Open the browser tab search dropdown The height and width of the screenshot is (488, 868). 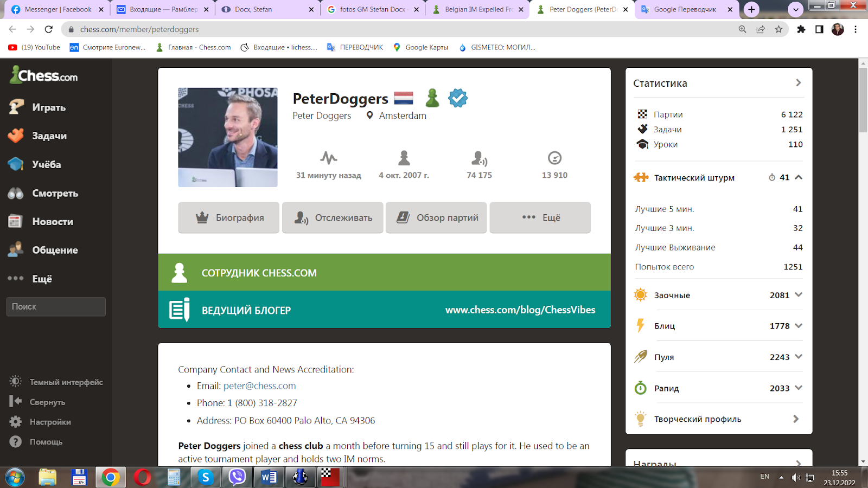795,9
